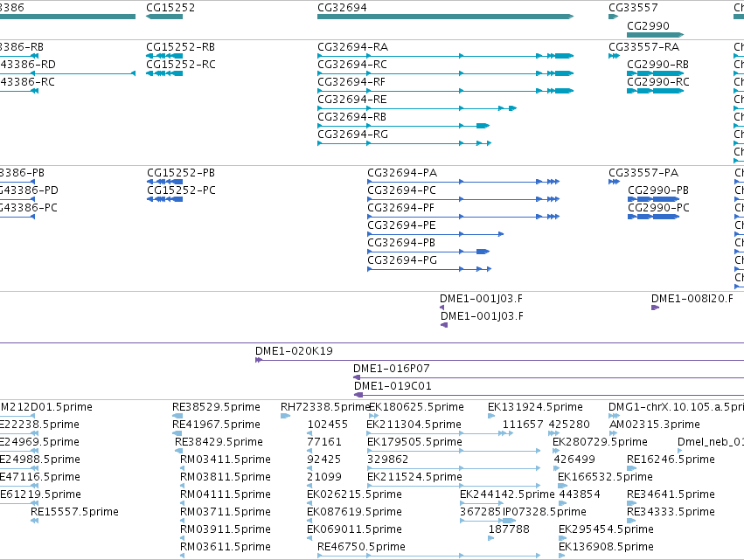Image resolution: width=744 pixels, height=560 pixels.
Task: Click feature labeled 329862
Action: [x=387, y=460]
